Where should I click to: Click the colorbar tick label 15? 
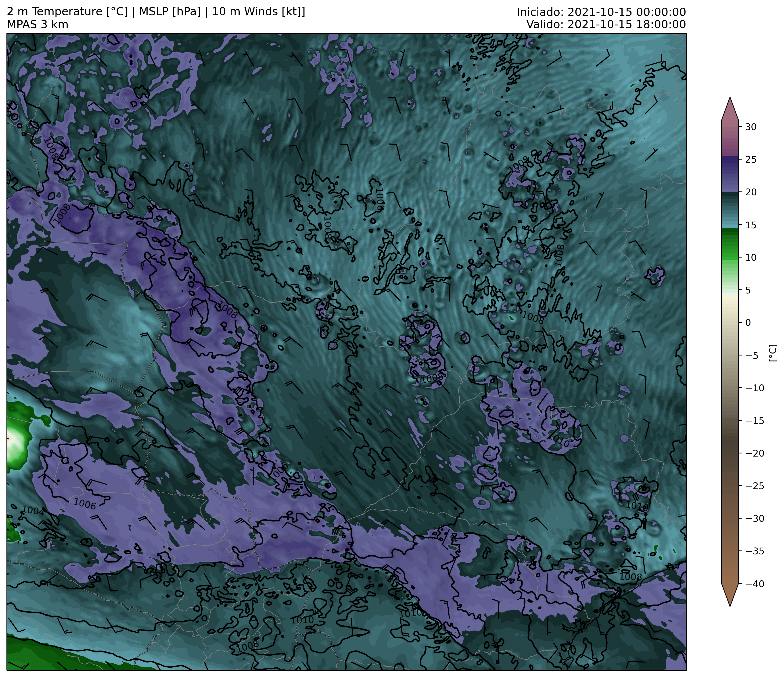point(751,225)
